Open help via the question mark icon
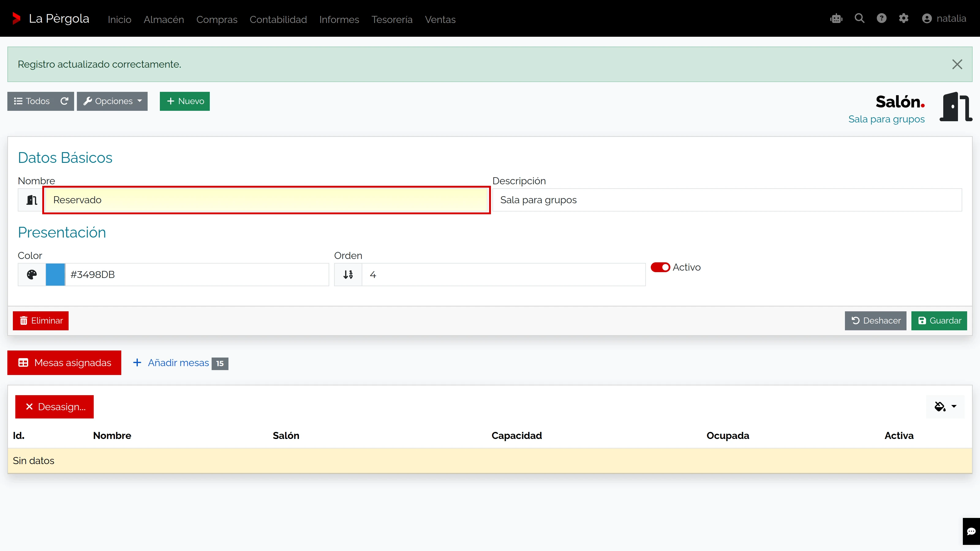Viewport: 980px width, 551px height. coord(881,18)
